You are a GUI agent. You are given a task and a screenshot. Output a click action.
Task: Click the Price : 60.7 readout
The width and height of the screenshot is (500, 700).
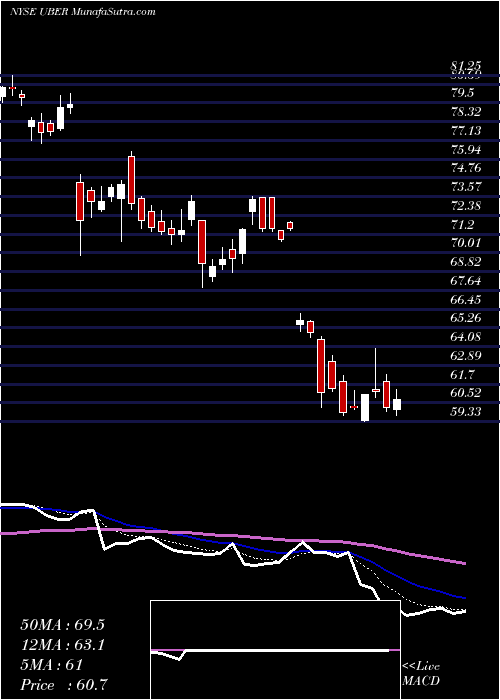click(64, 685)
